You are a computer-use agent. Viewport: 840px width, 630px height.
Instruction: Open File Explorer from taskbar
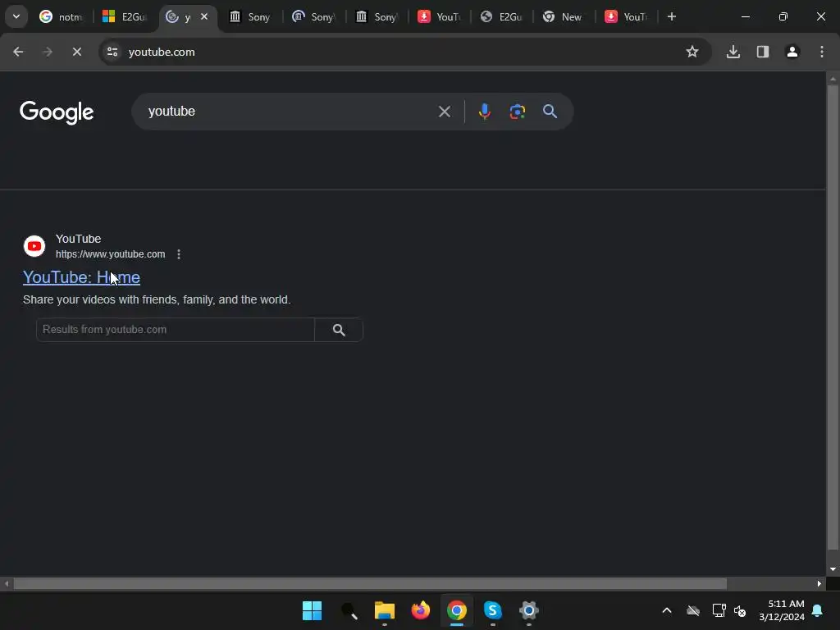pos(384,610)
